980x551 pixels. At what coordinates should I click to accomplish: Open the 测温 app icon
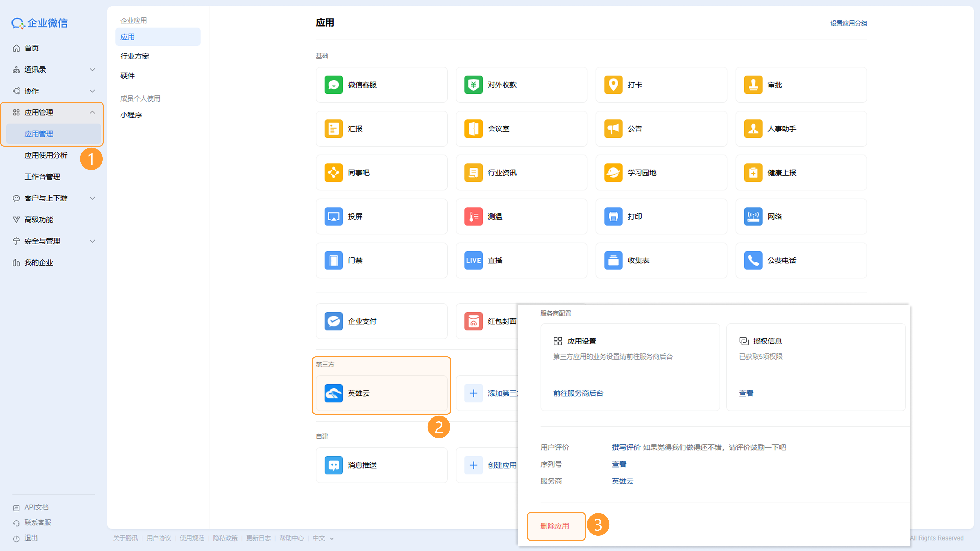473,217
